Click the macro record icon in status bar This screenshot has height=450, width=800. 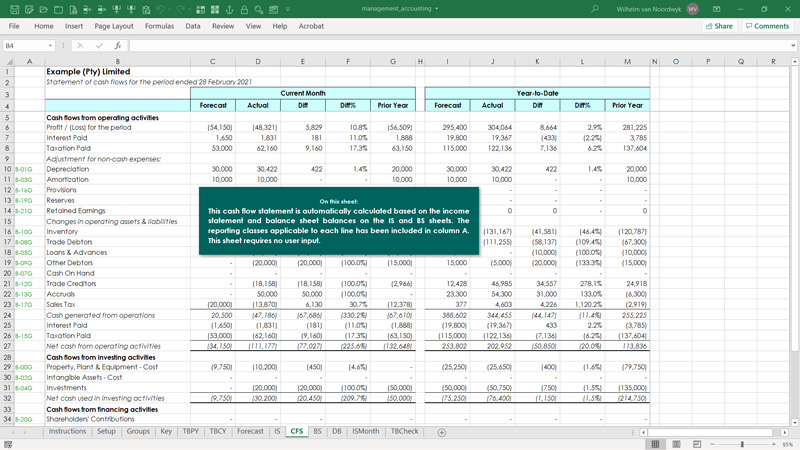pyautogui.click(x=8, y=444)
